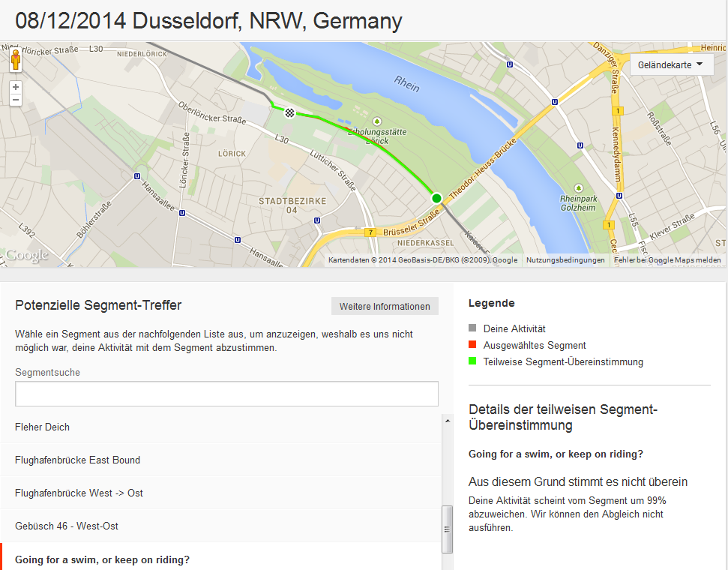Click green Teilweise Segment-Übereinstimmung swatch

tap(472, 361)
